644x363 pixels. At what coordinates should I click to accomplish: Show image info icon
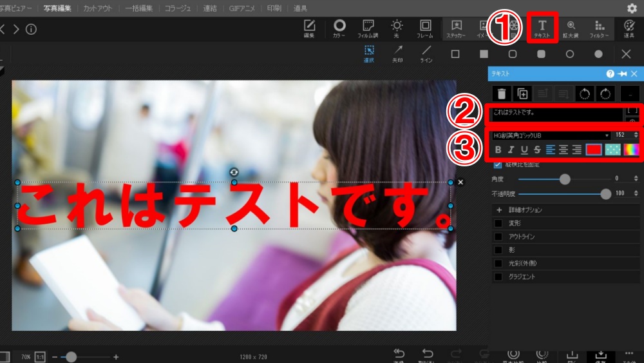pos(31,29)
